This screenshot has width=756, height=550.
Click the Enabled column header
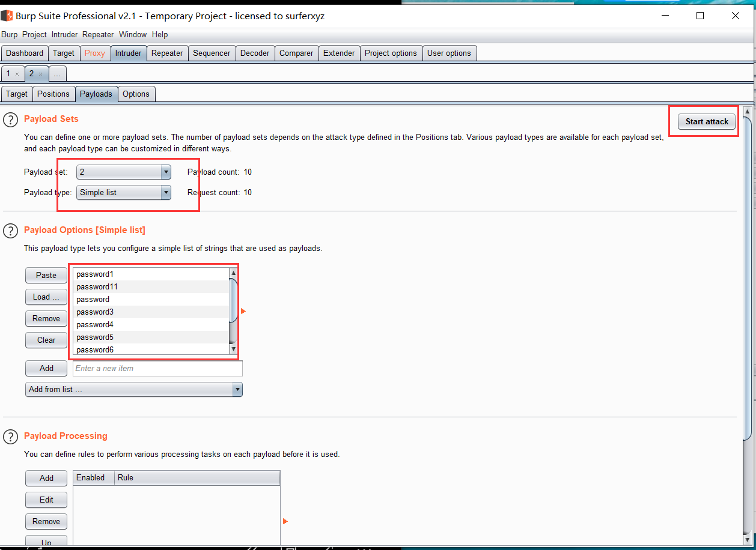(94, 478)
